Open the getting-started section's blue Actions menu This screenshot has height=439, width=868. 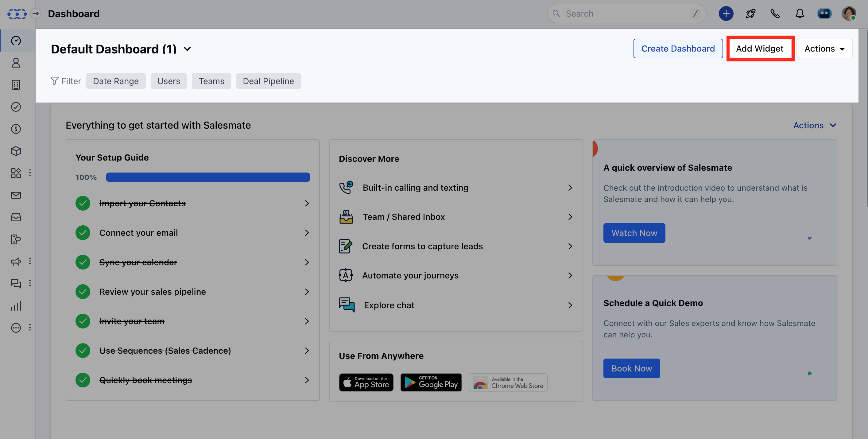click(815, 125)
